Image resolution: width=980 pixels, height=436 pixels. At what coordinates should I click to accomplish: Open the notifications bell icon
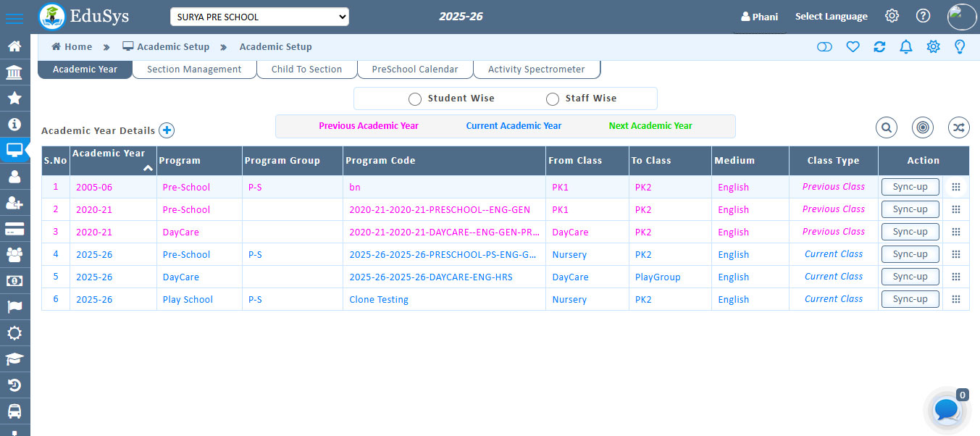click(905, 47)
